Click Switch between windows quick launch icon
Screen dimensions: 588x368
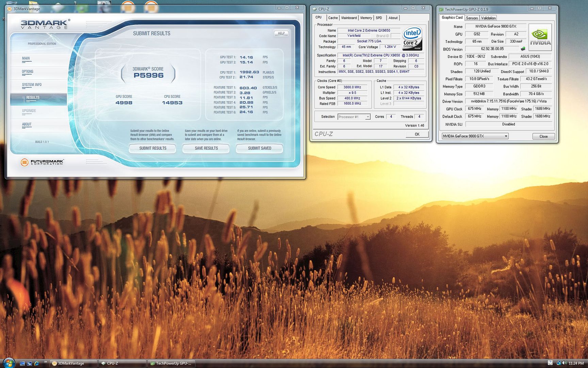[x=29, y=363]
